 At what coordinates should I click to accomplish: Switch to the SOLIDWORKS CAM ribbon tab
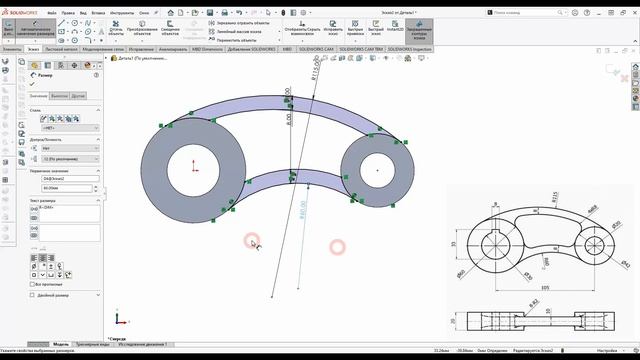(316, 49)
